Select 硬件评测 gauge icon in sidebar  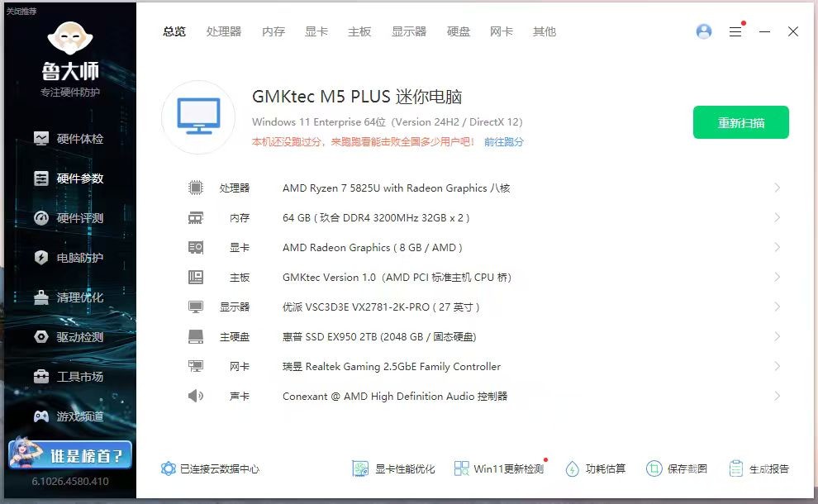(41, 218)
